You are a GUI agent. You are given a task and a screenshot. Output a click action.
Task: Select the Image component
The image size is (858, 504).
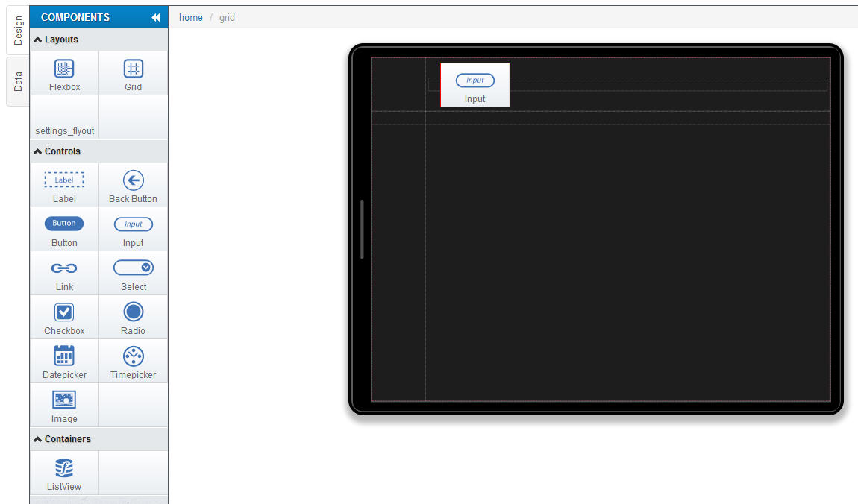pos(64,406)
